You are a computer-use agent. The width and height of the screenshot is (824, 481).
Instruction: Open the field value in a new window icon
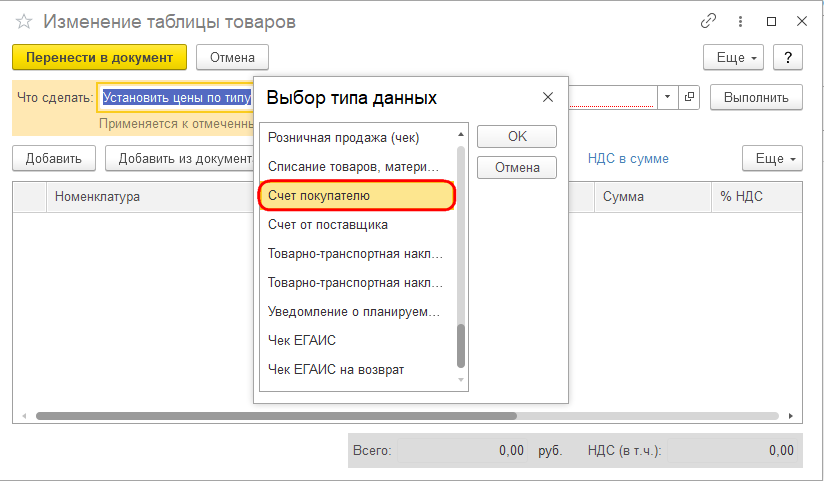pyautogui.click(x=689, y=97)
